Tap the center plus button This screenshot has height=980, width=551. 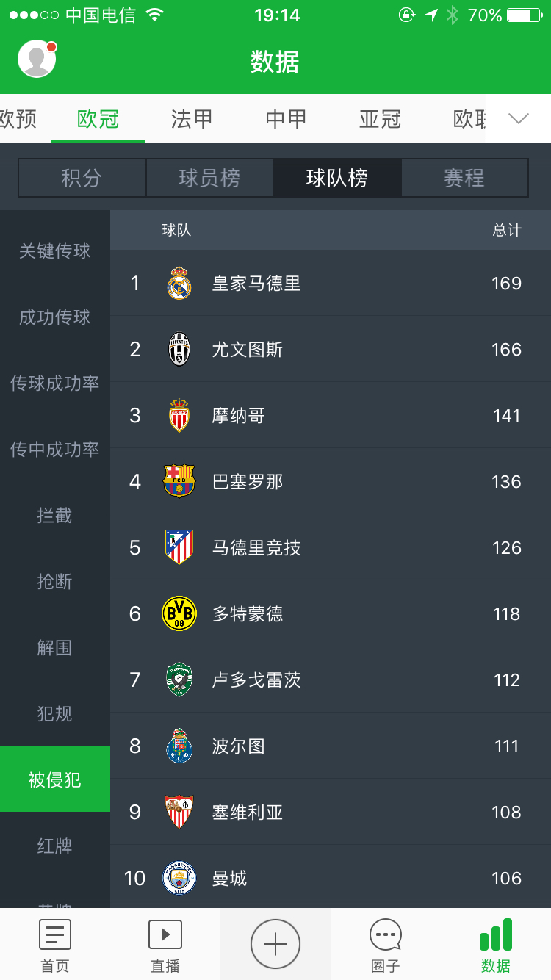[x=275, y=944]
